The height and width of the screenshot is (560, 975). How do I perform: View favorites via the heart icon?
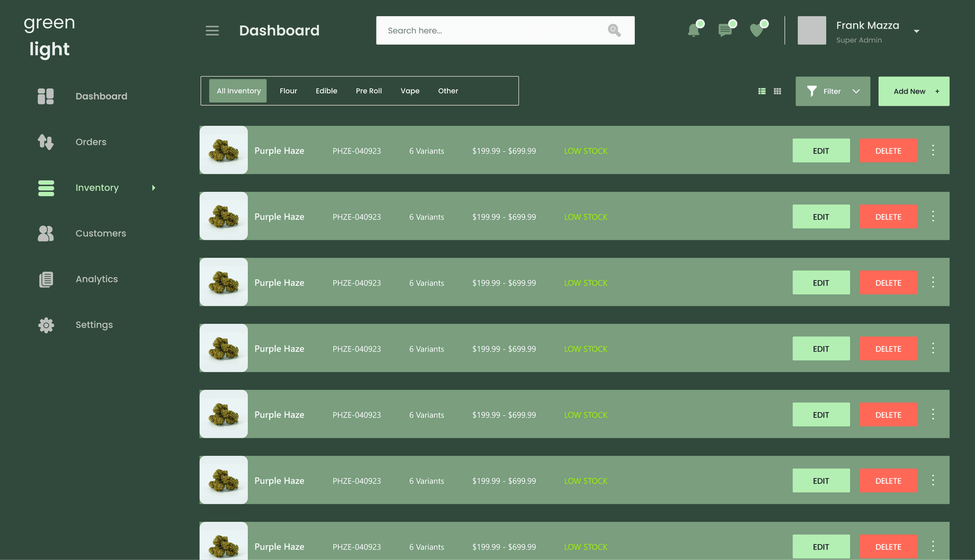757,30
